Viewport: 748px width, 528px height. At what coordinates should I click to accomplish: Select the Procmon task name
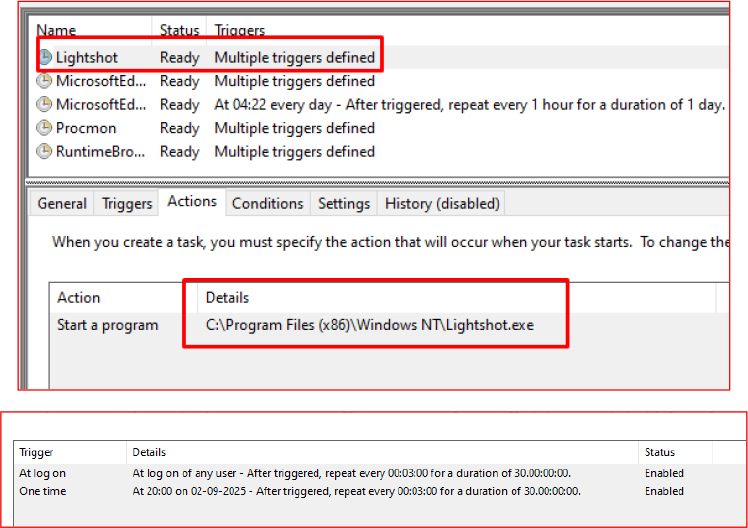click(86, 128)
